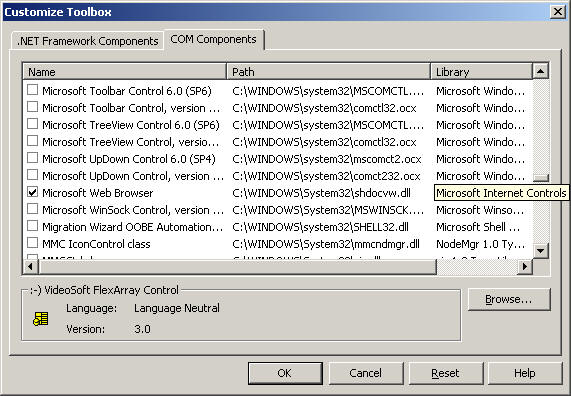This screenshot has width=571, height=396.
Task: Uncheck the Microsoft Web Browser checkbox
Action: tap(32, 192)
